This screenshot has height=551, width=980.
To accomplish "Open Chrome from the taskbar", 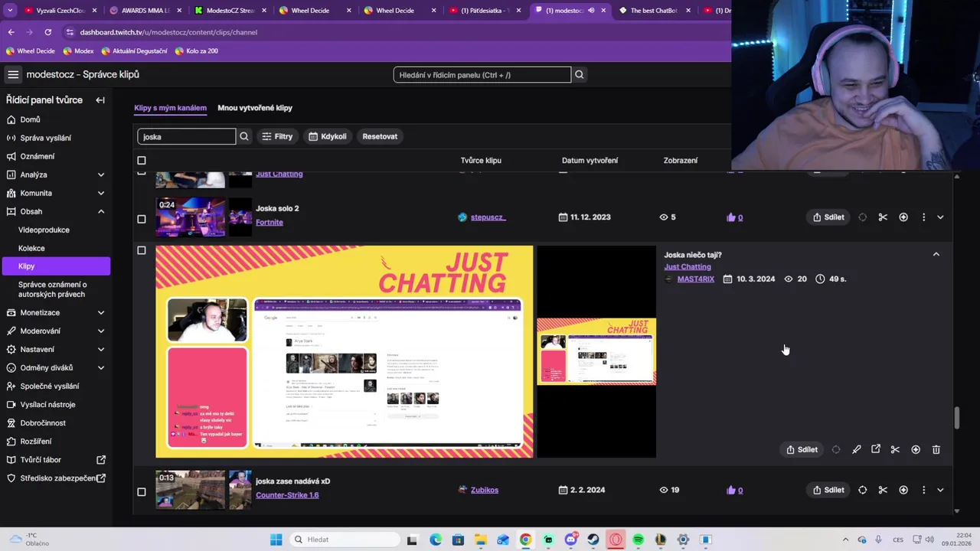I will (x=525, y=540).
